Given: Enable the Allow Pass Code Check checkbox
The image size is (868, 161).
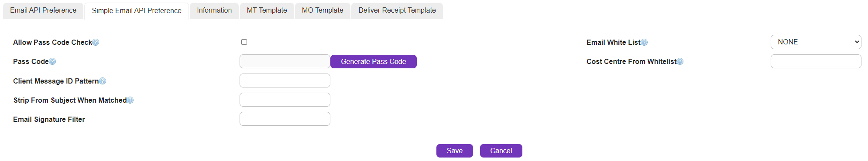Looking at the screenshot, I should pyautogui.click(x=244, y=42).
